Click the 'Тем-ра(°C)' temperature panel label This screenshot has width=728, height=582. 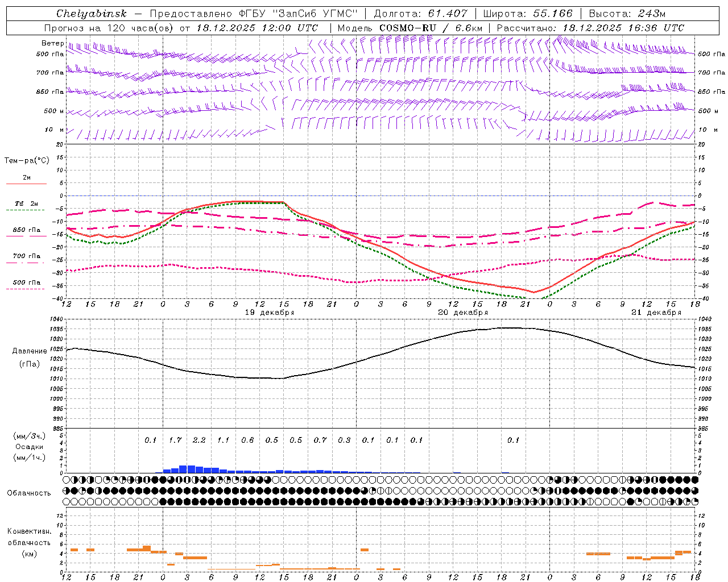27,161
